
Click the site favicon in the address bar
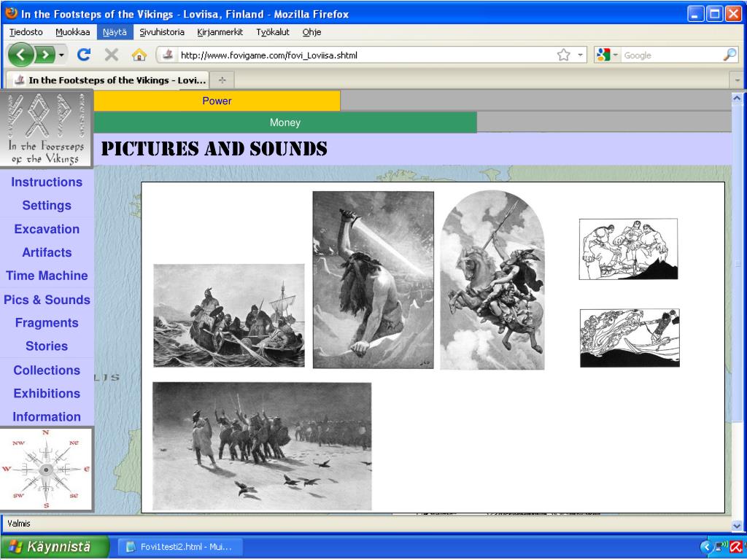[x=168, y=55]
